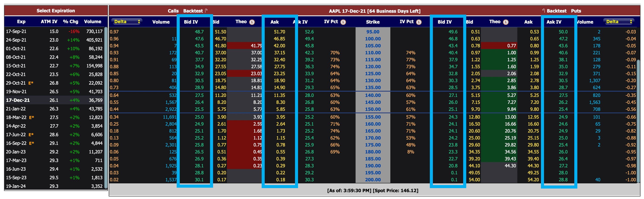Select the 19-Jan-24 expiration row

[54, 186]
